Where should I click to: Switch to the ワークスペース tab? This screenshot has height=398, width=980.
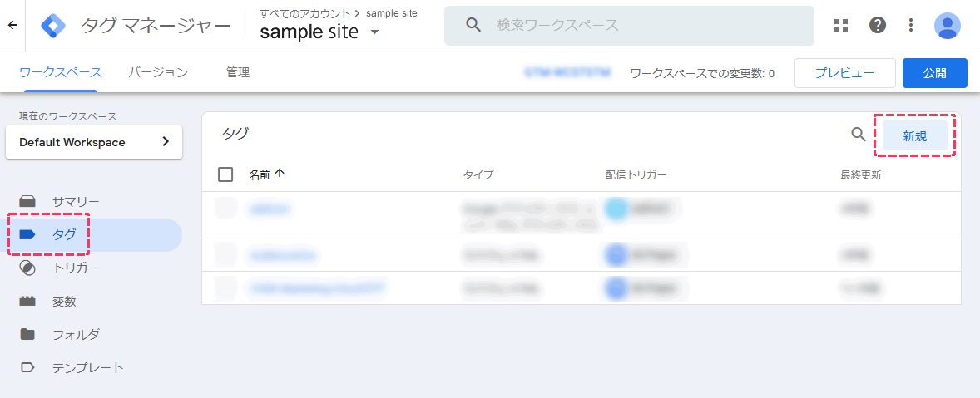(61, 72)
